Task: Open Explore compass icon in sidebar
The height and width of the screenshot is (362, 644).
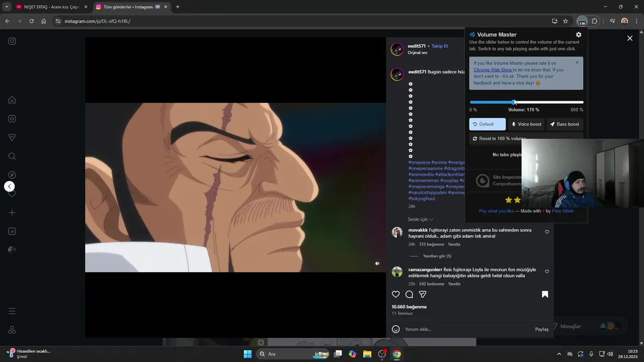Action: (x=12, y=175)
